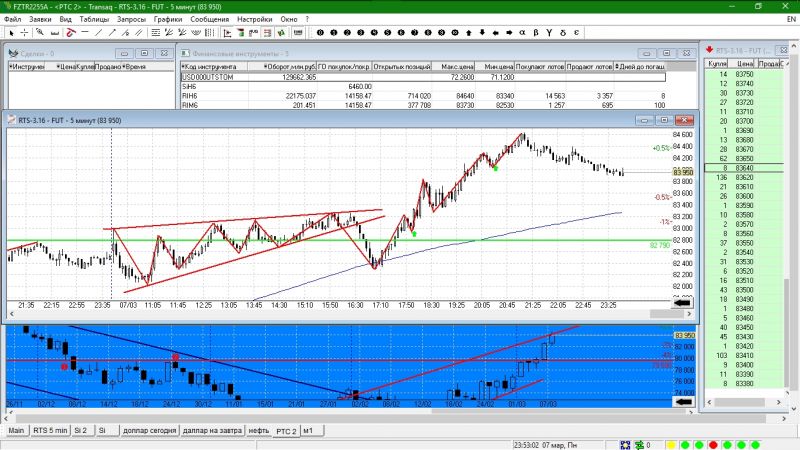The width and height of the screenshot is (800, 450).
Task: Click the keyboard-like toolbar button
Action: (x=298, y=33)
